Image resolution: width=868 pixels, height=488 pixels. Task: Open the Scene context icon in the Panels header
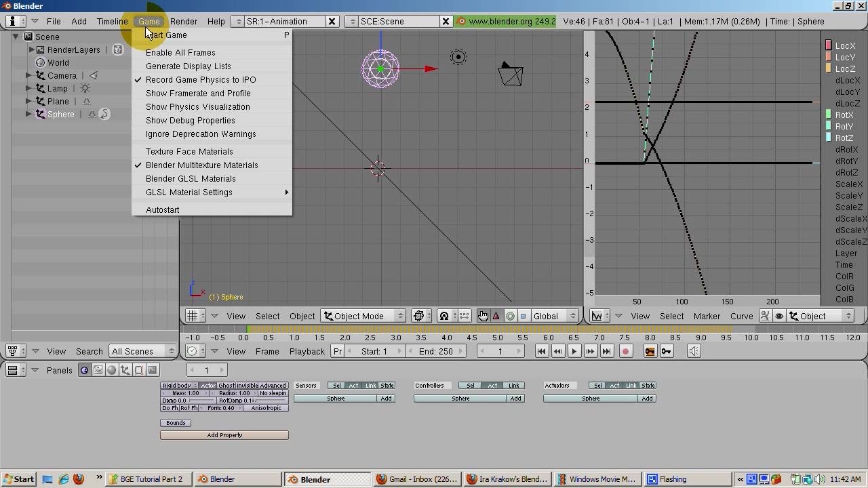(x=153, y=370)
